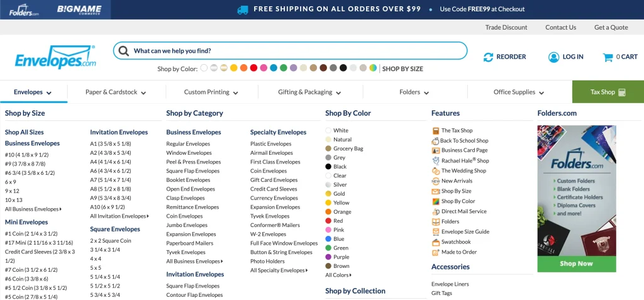Viewport: 644px width, 300px height.
Task: Click the Direct Mail Service icon
Action: coord(436,211)
